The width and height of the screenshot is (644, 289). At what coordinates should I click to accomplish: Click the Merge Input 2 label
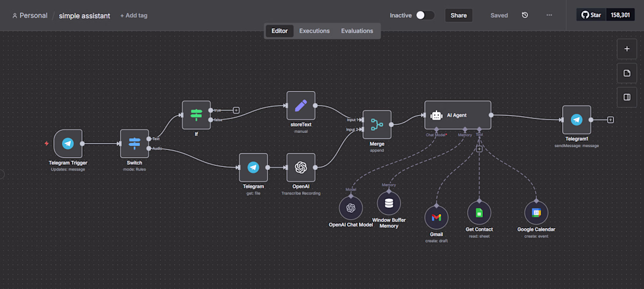pyautogui.click(x=352, y=129)
